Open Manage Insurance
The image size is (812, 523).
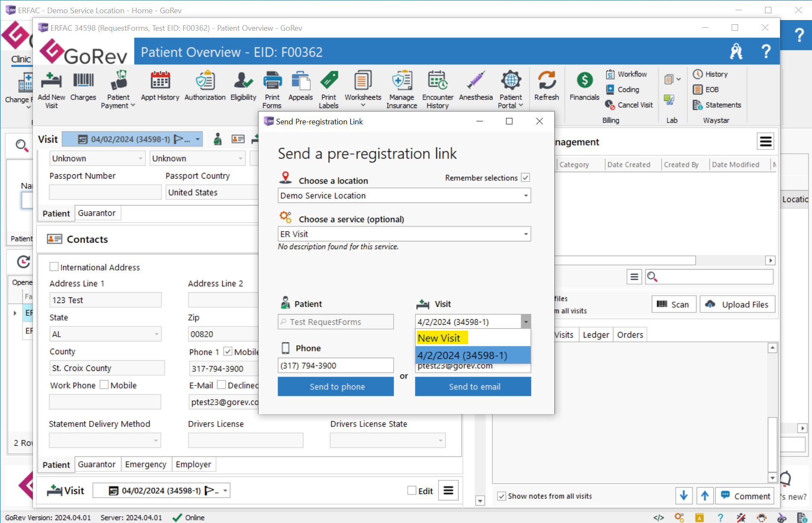click(402, 90)
